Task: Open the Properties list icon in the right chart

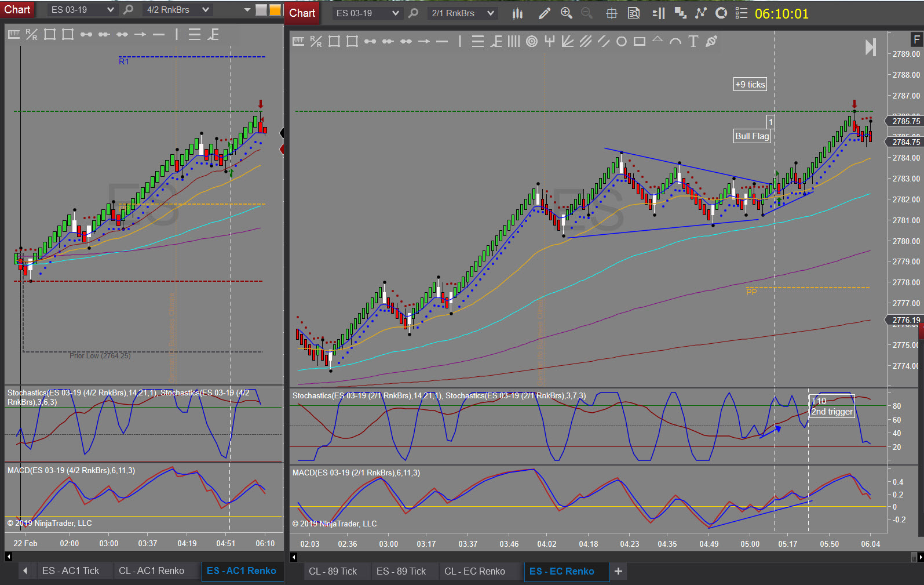Action: pyautogui.click(x=742, y=13)
